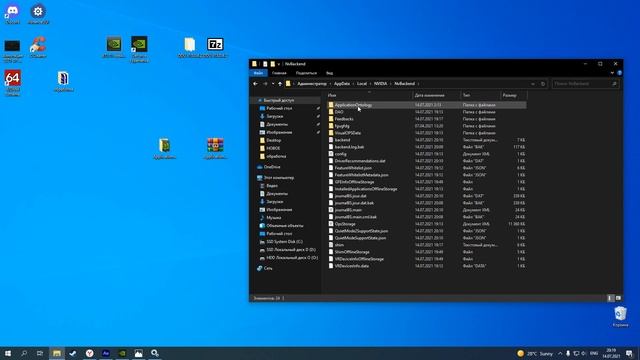Open the Recycle Bin on desktop
Screen dimensions: 640x360
point(620,317)
